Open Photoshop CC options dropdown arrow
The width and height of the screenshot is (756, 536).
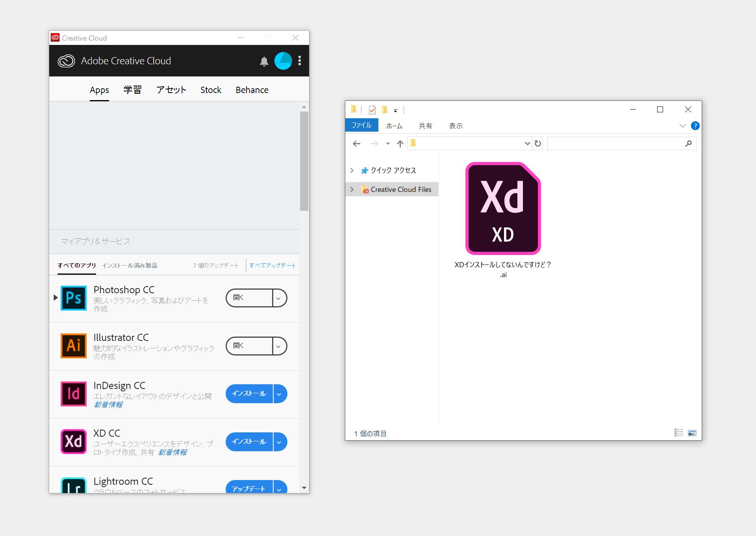tap(279, 298)
